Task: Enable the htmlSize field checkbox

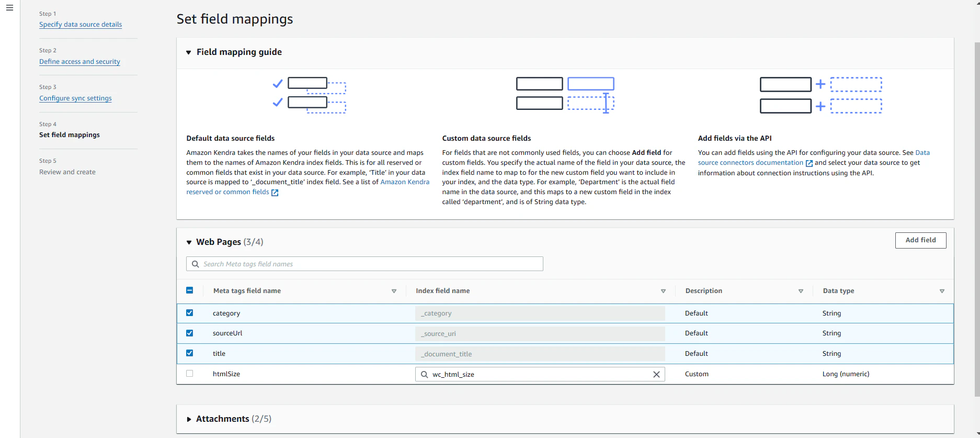Action: click(x=190, y=374)
